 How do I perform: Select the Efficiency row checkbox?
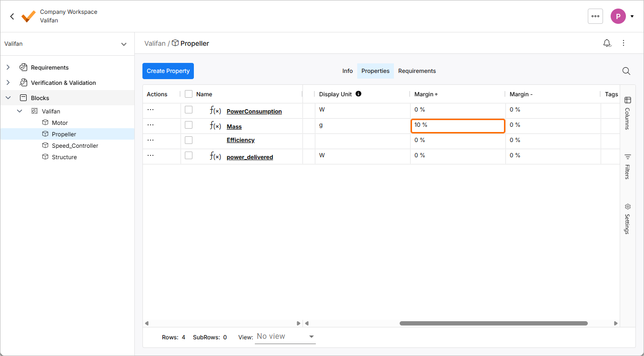[x=189, y=140]
